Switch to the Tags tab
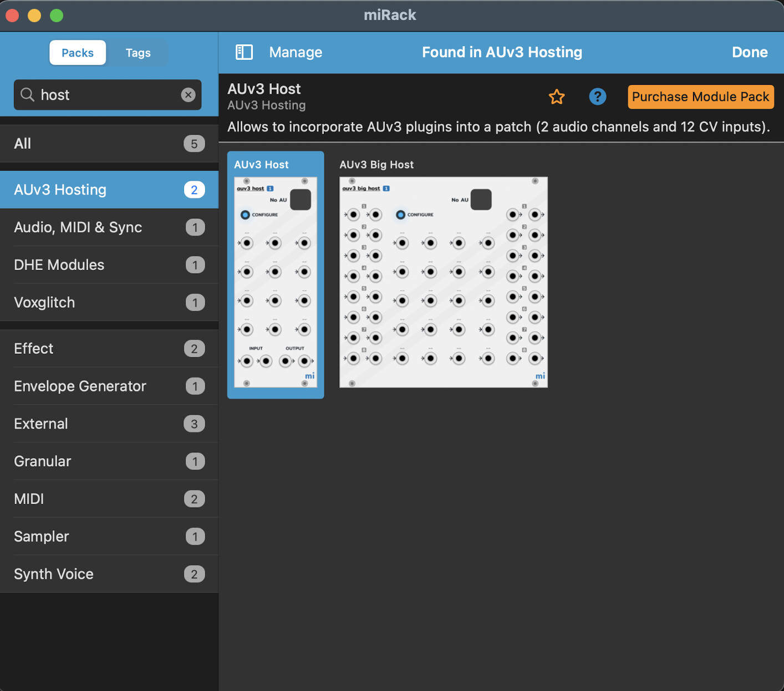This screenshot has height=691, width=784. click(x=138, y=53)
